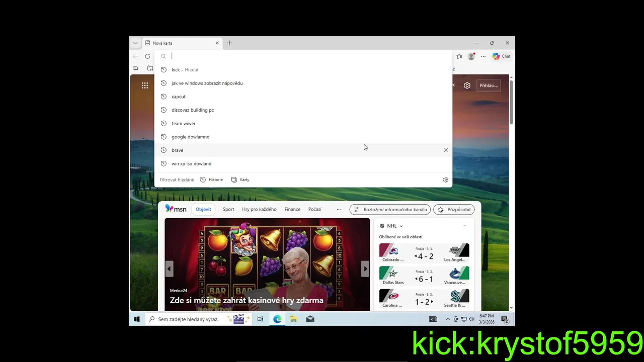Screen dimensions: 644x362
Task: Click the address bar input field
Action: [x=303, y=56]
